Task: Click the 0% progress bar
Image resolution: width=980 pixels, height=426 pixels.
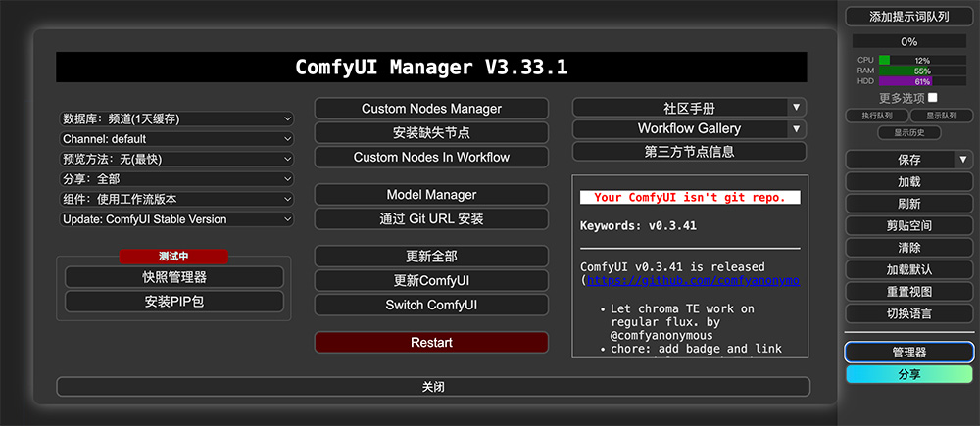Action: click(x=909, y=42)
